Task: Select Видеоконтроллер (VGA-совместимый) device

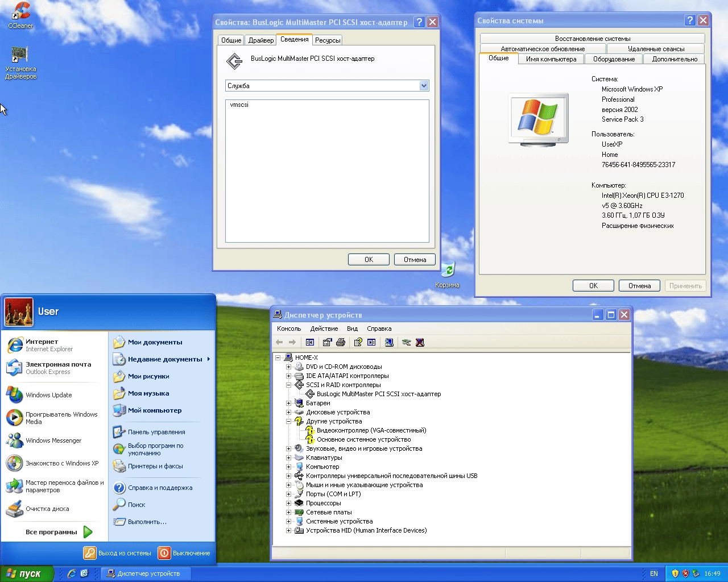Action: (x=371, y=430)
